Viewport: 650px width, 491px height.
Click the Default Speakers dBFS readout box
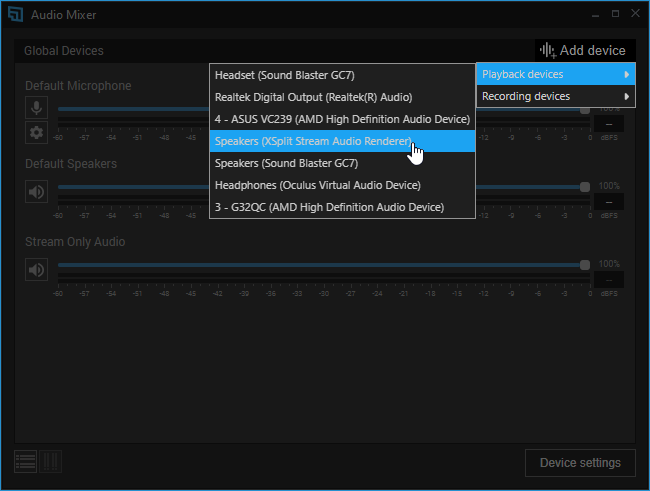(x=609, y=202)
